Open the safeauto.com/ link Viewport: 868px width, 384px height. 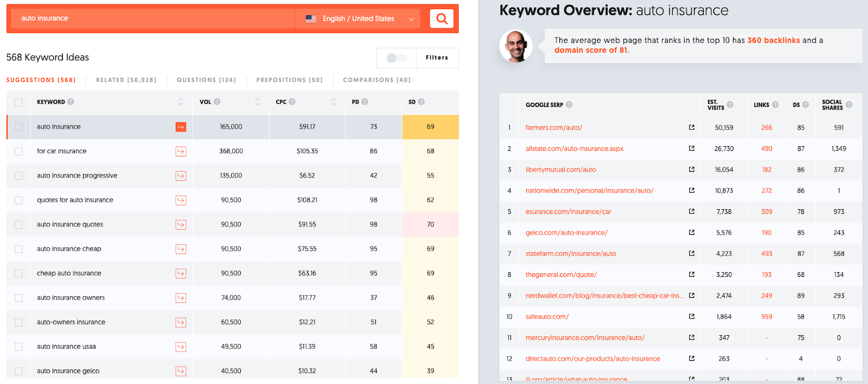547,317
